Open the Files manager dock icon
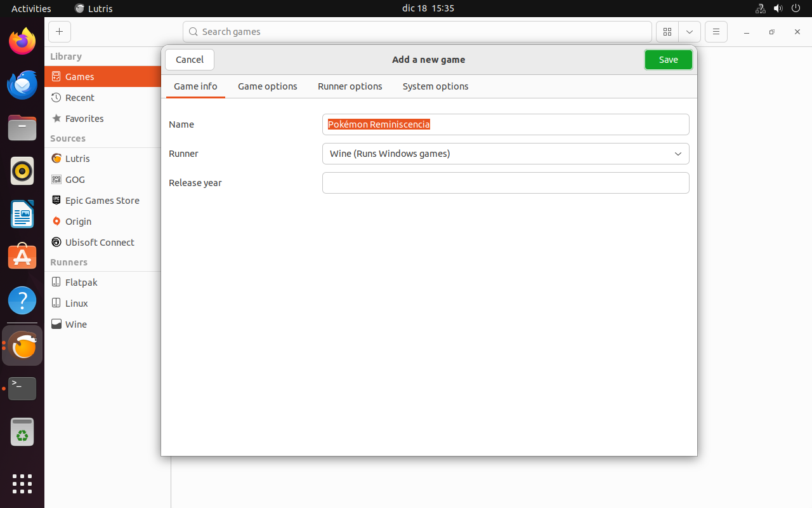This screenshot has width=812, height=508. (22, 128)
